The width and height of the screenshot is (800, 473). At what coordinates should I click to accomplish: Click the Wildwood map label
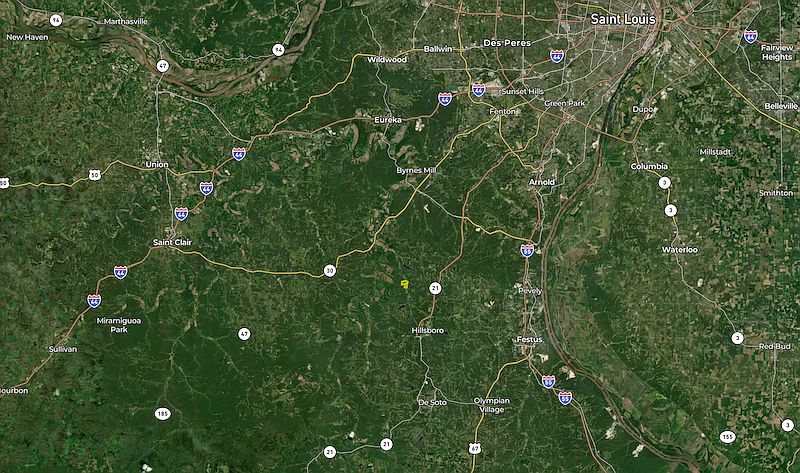point(387,60)
